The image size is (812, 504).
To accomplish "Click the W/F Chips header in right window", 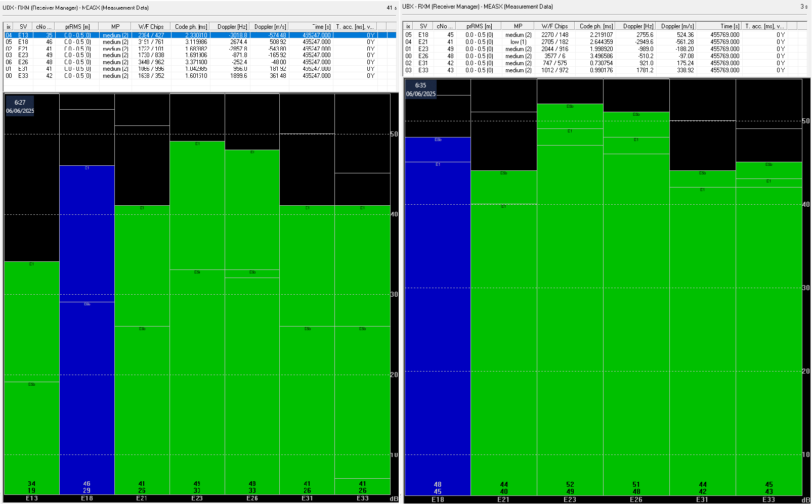I will (x=554, y=26).
